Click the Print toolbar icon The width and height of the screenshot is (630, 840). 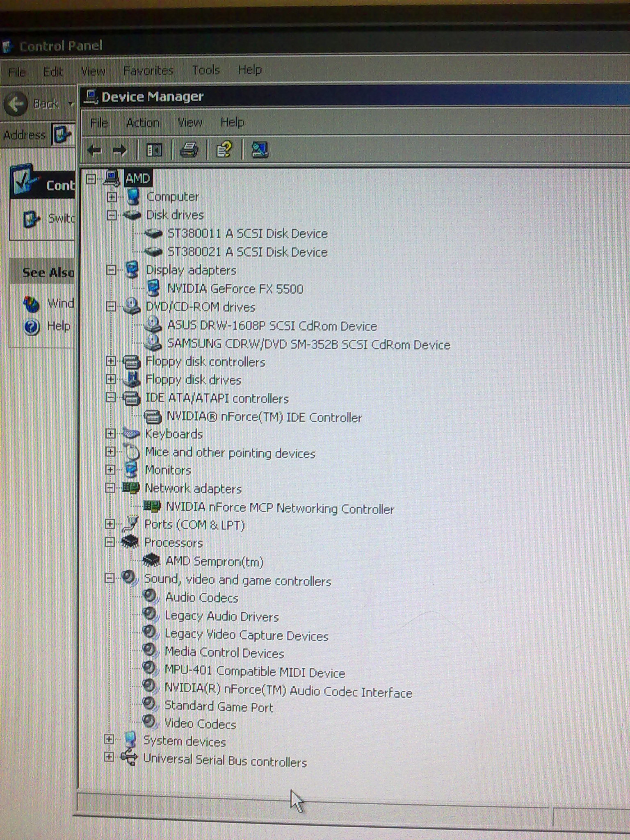189,150
